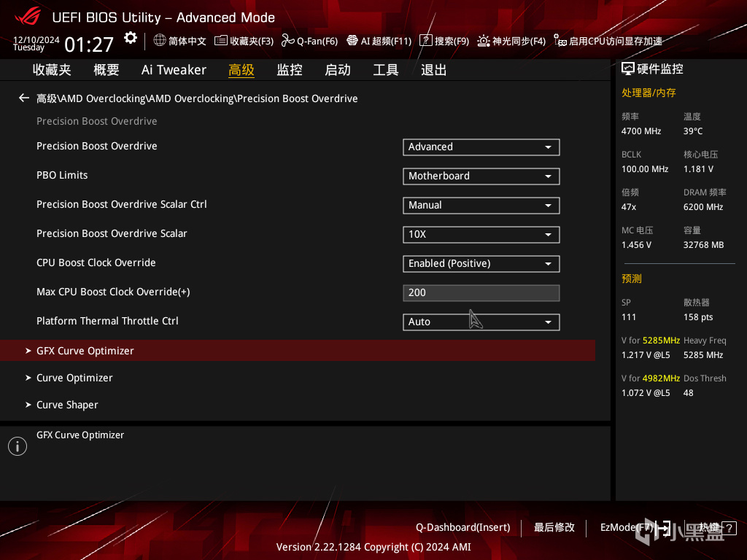Open the favorites list icon (F3)
Screen dimensions: 747x560
click(220, 41)
